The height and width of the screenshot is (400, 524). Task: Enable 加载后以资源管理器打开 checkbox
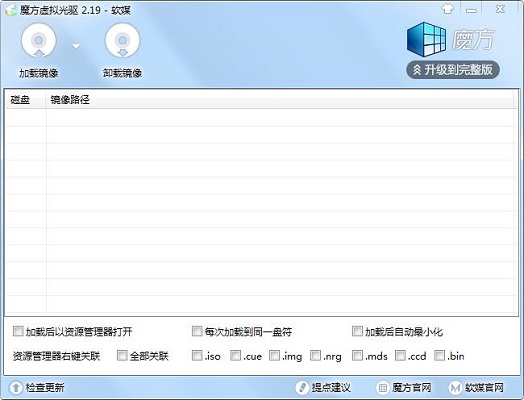coord(18,331)
